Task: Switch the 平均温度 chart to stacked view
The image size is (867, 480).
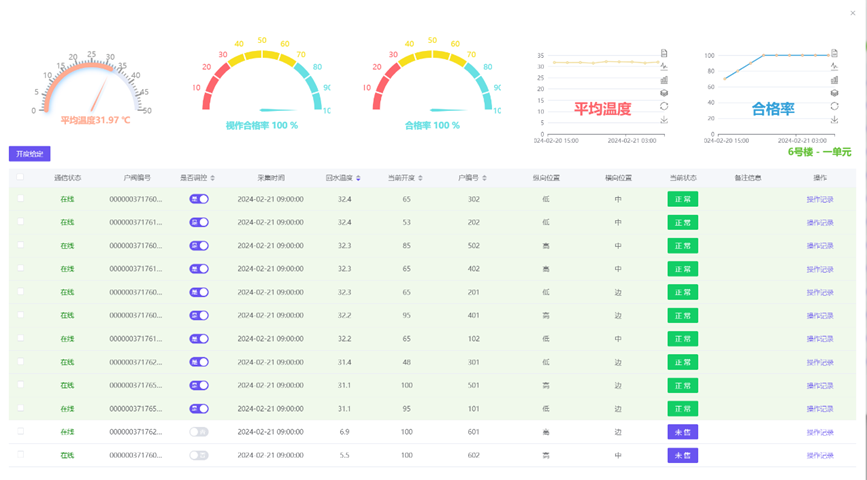Action: click(x=664, y=93)
